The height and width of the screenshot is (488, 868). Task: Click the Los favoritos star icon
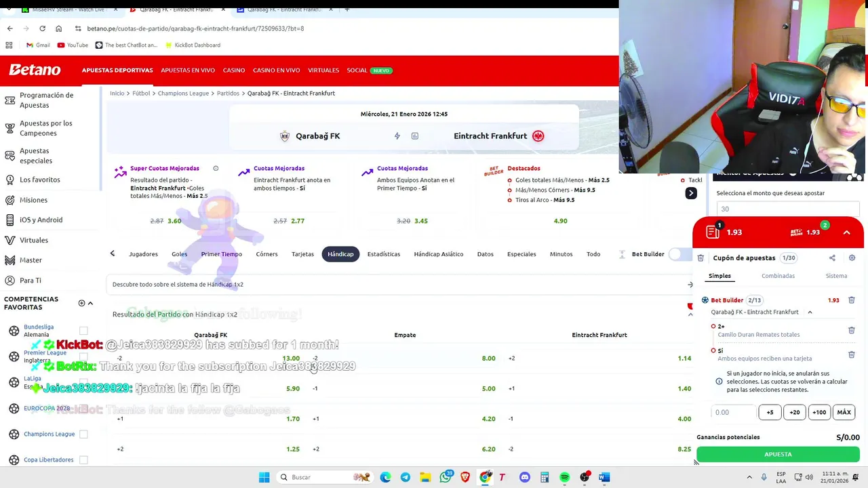tap(9, 180)
